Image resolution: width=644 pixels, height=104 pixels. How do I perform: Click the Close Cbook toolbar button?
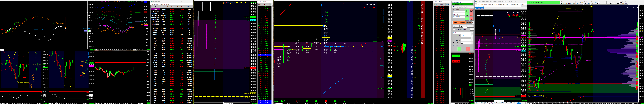click(574, 3)
